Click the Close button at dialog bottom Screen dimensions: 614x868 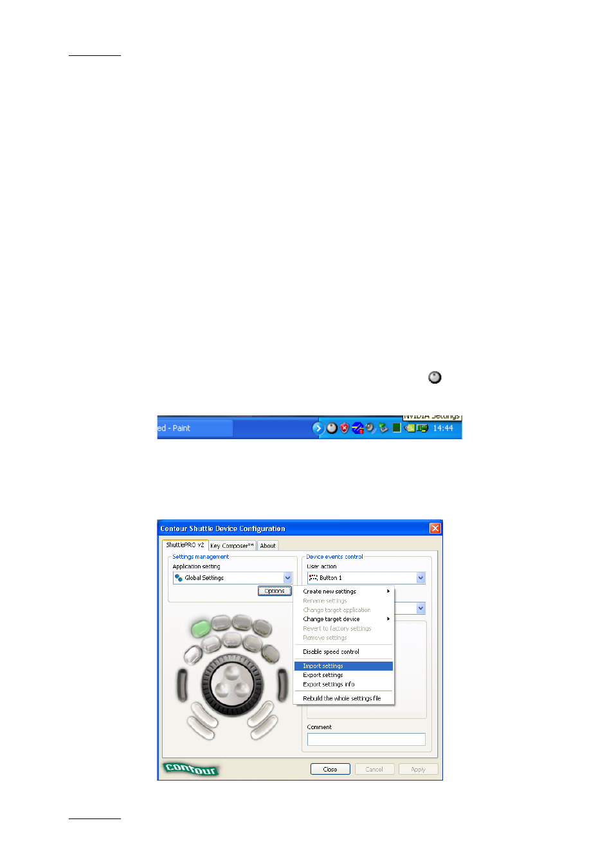click(x=330, y=769)
